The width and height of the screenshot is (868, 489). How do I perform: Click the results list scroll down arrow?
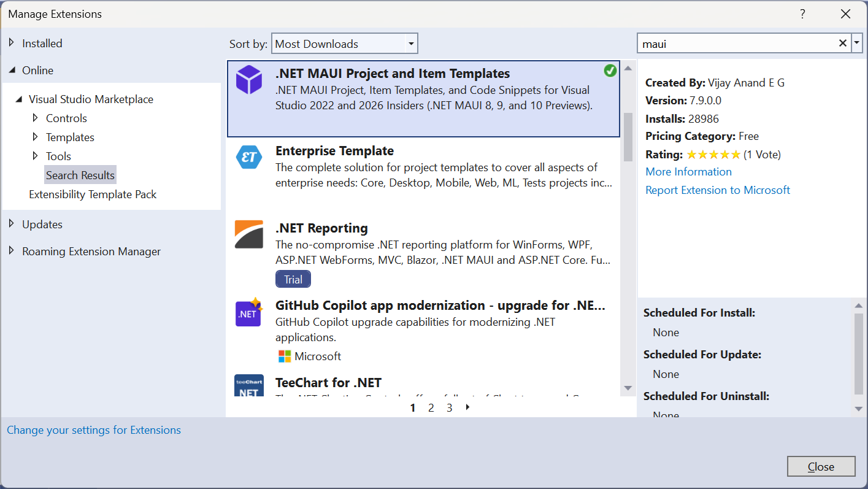pyautogui.click(x=628, y=387)
